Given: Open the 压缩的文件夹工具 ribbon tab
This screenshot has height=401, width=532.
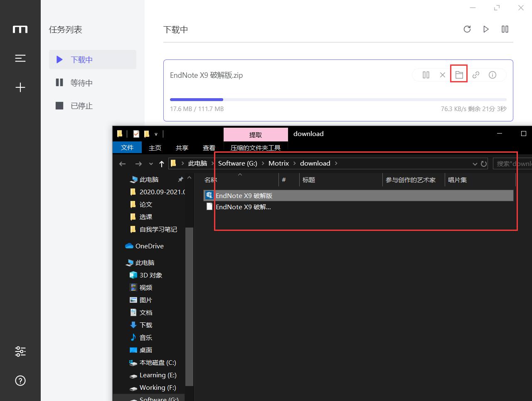Looking at the screenshot, I should (256, 147).
